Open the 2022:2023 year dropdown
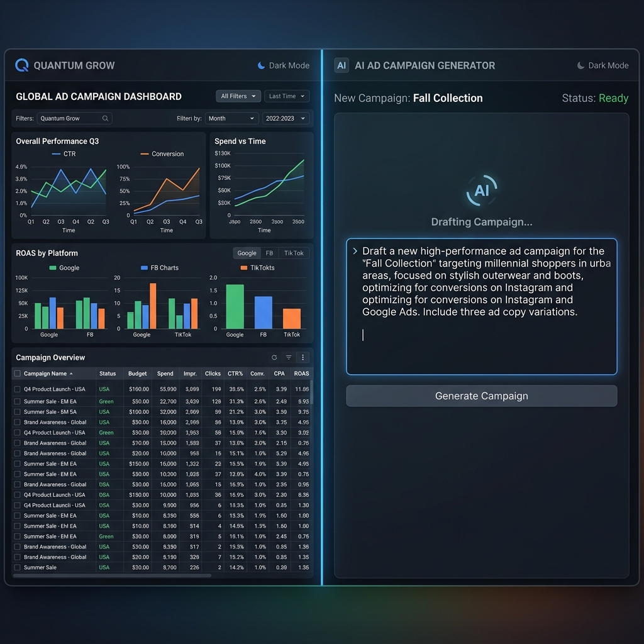This screenshot has width=644, height=644. tap(286, 118)
